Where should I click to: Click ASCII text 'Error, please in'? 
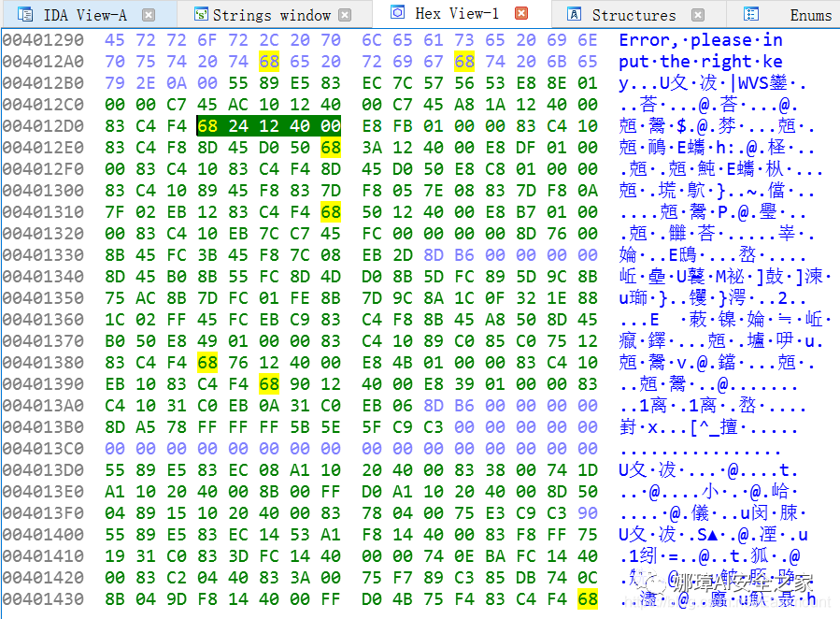[701, 39]
